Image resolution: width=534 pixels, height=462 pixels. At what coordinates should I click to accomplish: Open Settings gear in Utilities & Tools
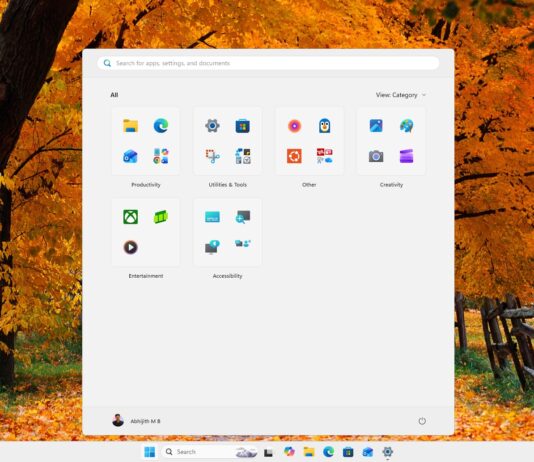pyautogui.click(x=212, y=126)
